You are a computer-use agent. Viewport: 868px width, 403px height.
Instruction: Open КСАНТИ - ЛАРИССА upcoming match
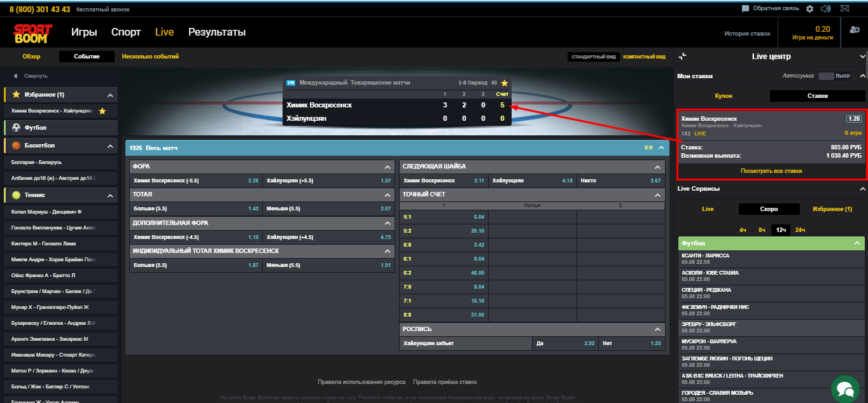tap(772, 258)
